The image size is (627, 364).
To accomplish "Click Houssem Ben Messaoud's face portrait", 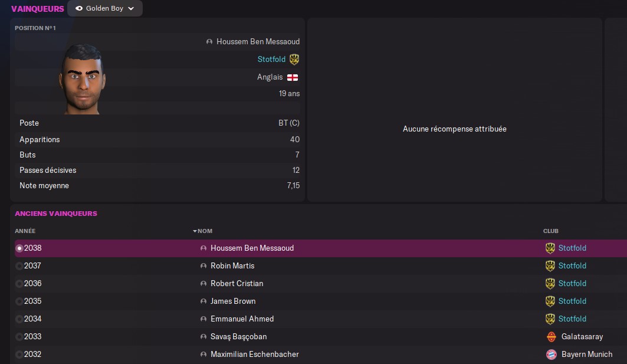I will (83, 78).
